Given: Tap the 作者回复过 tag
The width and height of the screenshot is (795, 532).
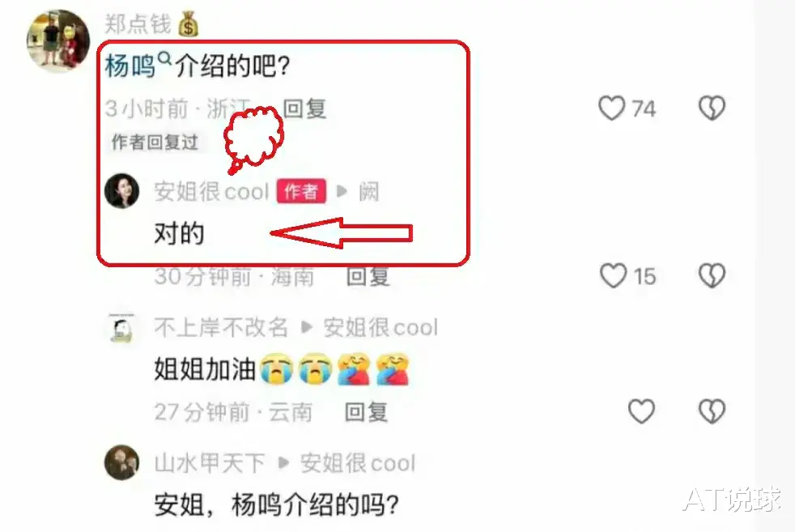Looking at the screenshot, I should [155, 143].
